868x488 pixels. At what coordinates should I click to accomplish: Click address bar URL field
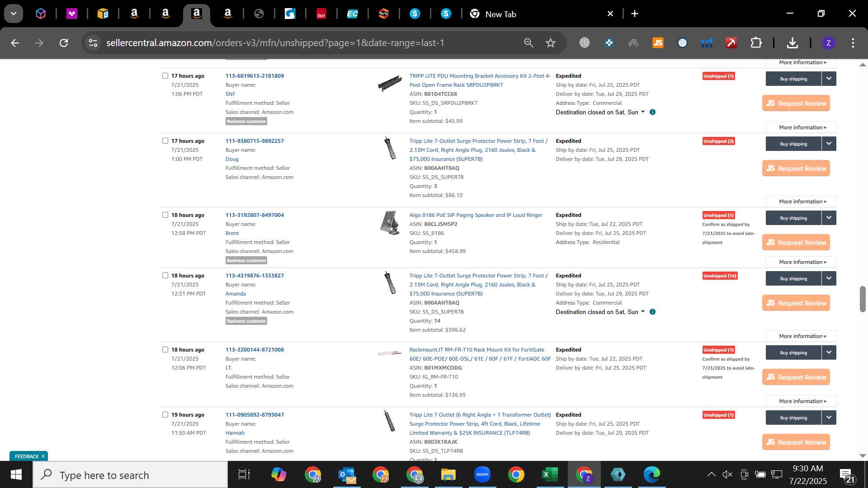coord(307,43)
